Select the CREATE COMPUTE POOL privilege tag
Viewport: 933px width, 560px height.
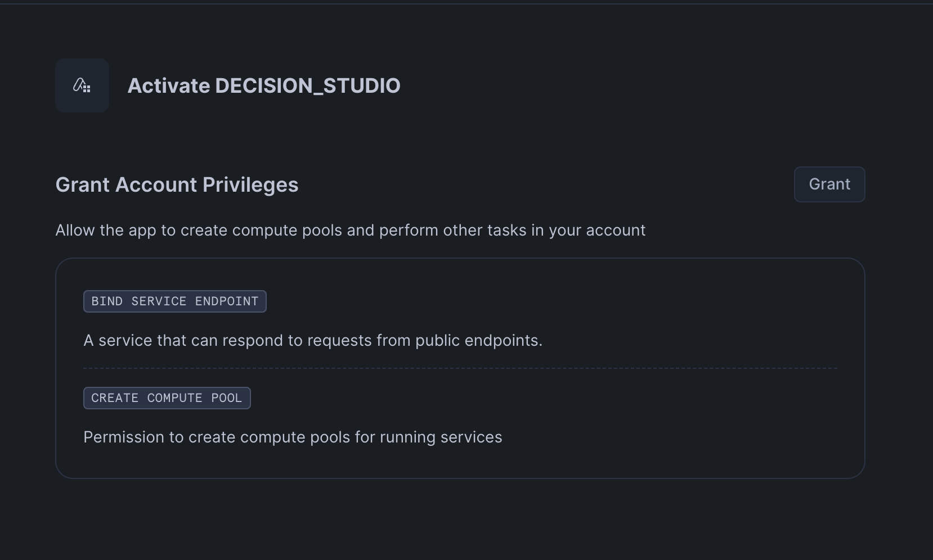(167, 398)
